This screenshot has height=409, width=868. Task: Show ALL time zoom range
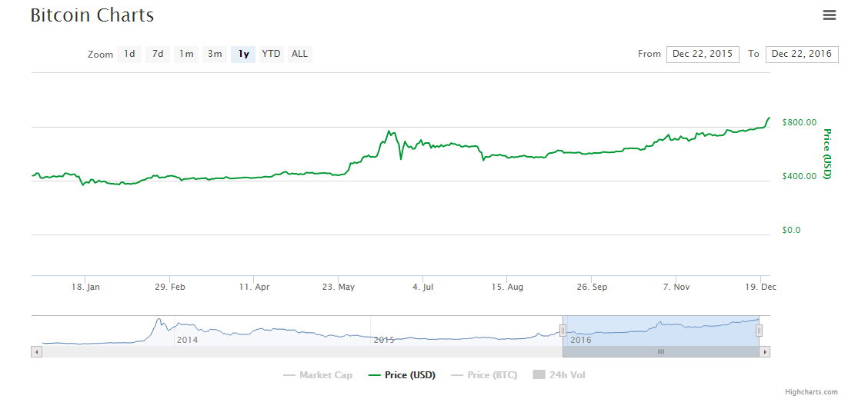point(299,54)
